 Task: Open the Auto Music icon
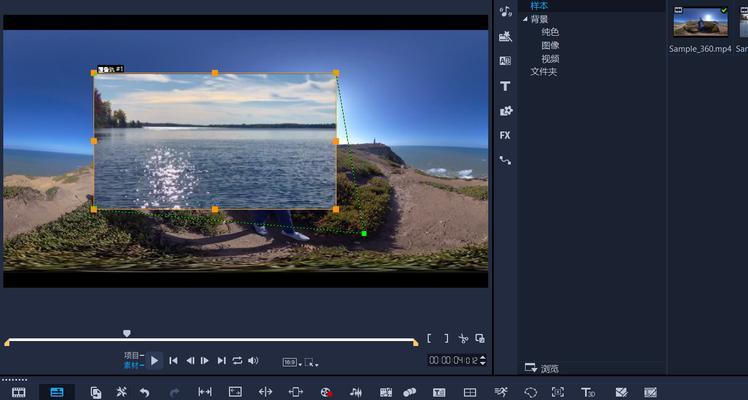point(386,392)
